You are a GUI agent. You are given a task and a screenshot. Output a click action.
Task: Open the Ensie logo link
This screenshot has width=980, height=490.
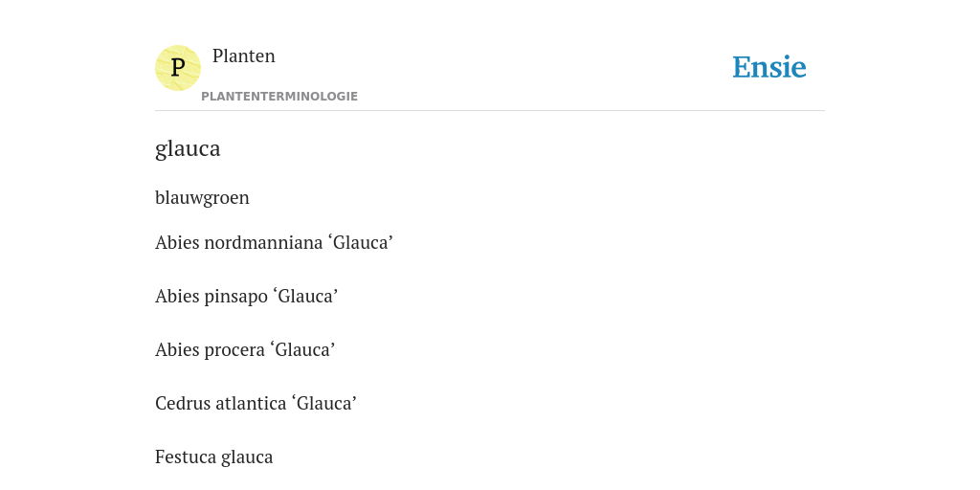click(x=768, y=67)
